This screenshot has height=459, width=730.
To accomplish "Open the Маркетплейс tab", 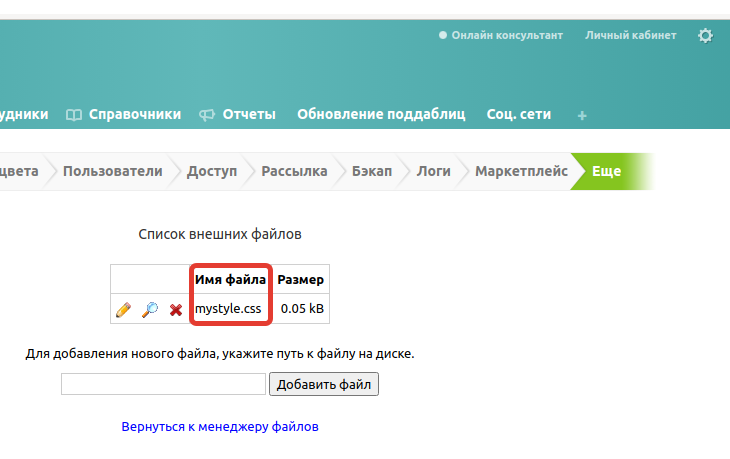I will 521,171.
